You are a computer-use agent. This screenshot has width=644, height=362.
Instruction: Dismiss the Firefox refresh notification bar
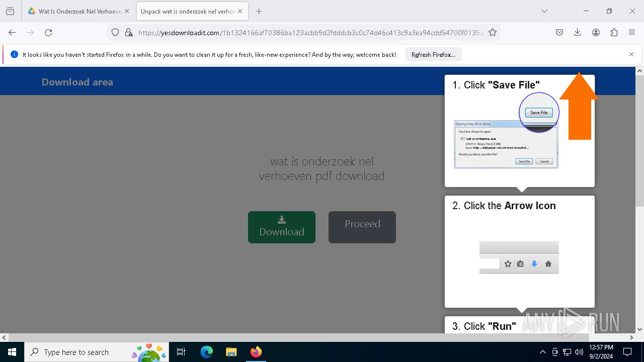pos(631,54)
